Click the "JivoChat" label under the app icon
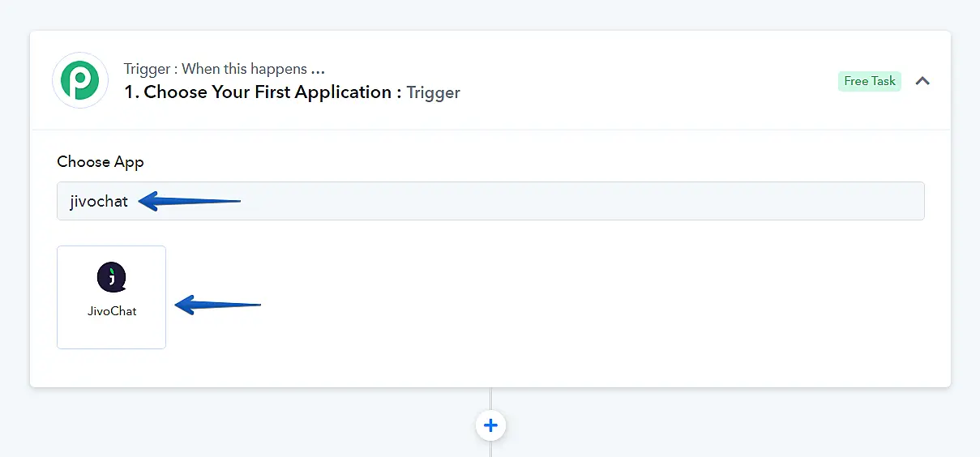 tap(112, 311)
